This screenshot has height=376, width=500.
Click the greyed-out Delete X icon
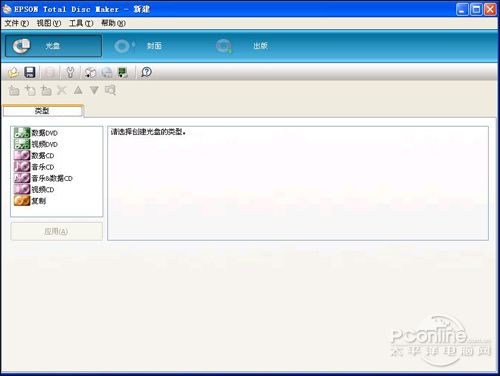62,90
